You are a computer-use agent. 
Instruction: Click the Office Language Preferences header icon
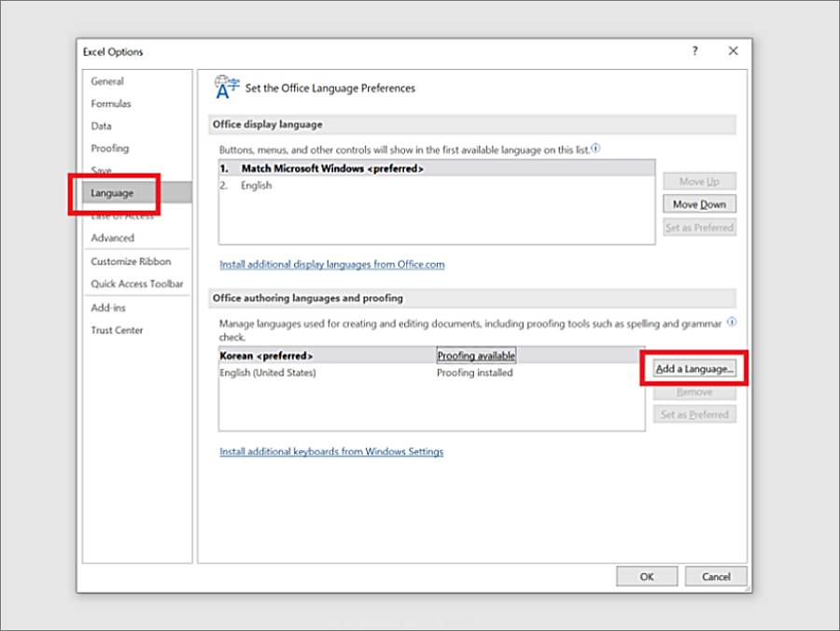point(227,88)
